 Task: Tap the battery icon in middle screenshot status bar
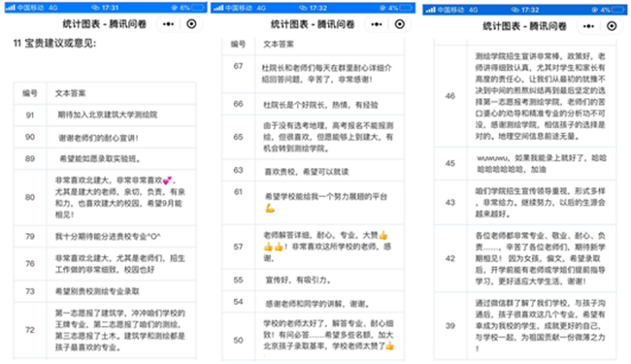pyautogui.click(x=406, y=8)
